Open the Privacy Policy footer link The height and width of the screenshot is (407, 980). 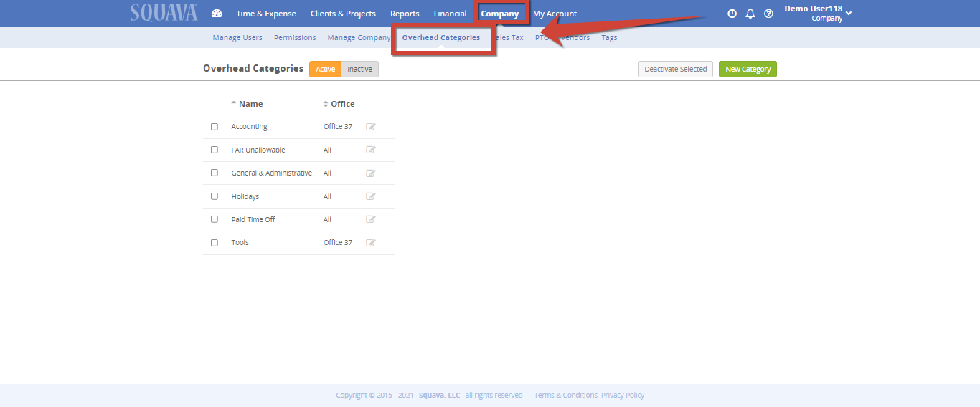(623, 396)
